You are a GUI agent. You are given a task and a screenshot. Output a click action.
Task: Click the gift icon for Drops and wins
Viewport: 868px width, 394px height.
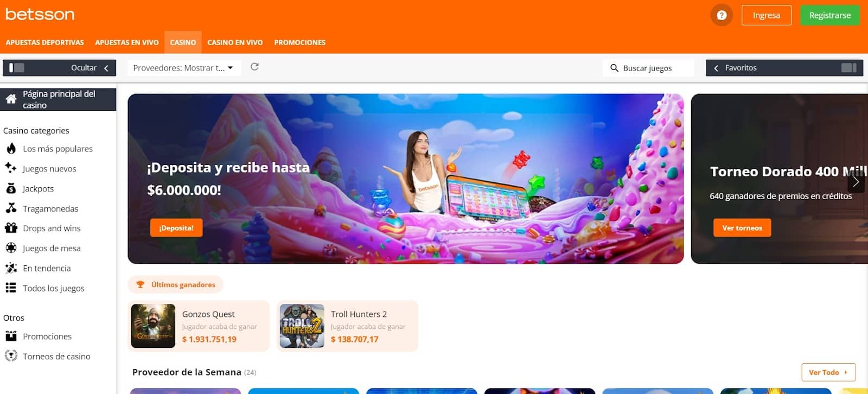[x=11, y=228]
